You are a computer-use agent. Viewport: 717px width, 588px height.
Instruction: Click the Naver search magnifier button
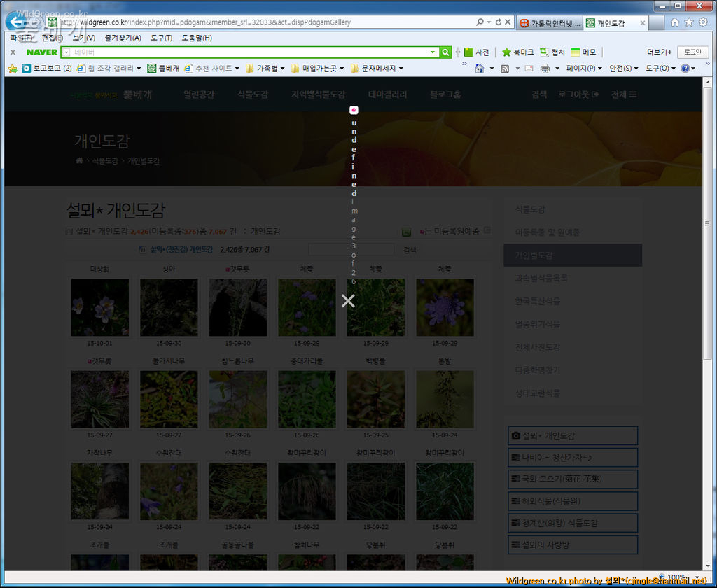point(445,52)
